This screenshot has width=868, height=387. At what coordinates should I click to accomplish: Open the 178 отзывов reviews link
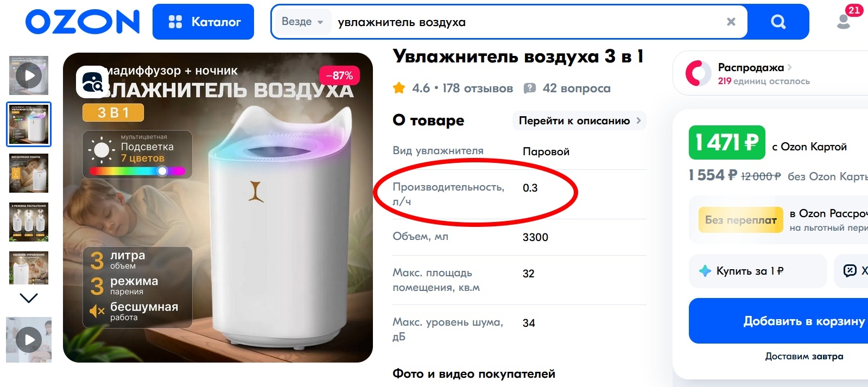[x=477, y=88]
